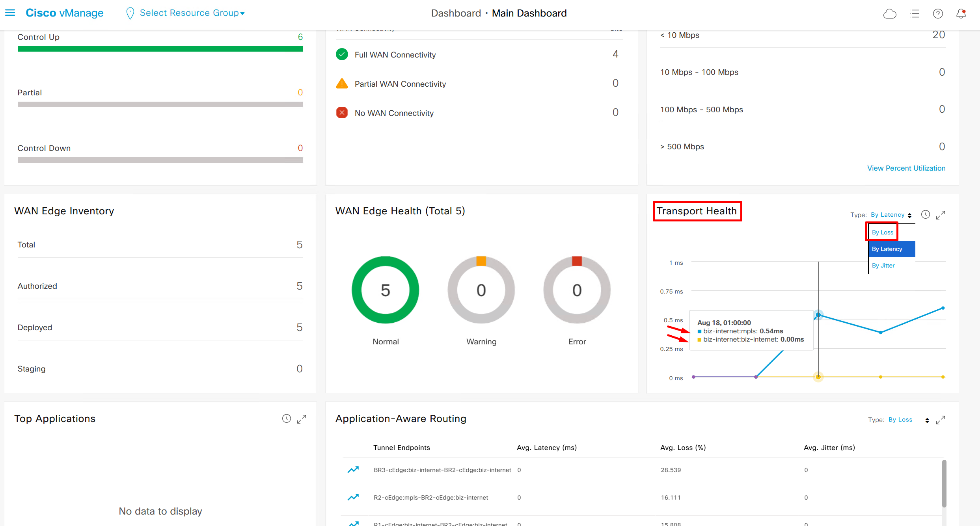
Task: Expand Application-Aware Routing panel
Action: coord(941,420)
